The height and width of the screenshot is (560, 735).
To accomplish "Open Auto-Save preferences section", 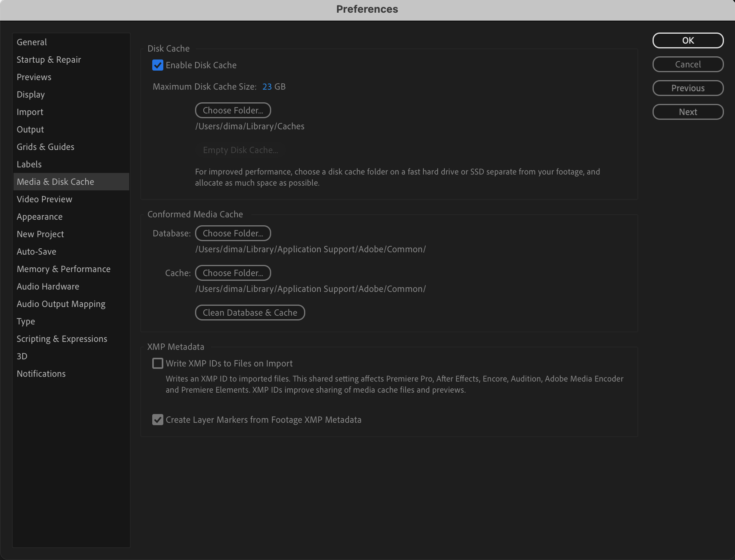I will click(x=36, y=251).
